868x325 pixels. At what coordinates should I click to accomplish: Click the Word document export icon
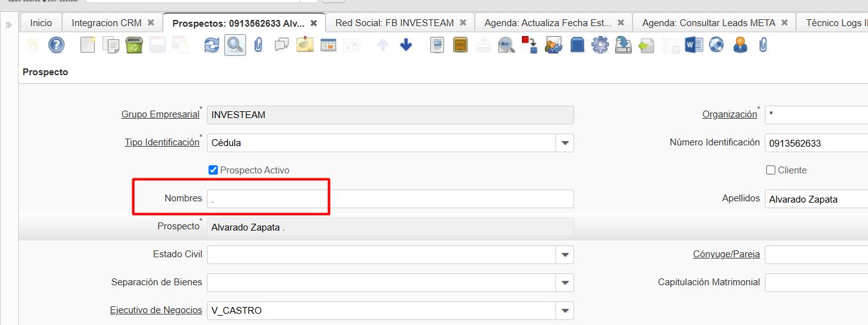click(x=693, y=45)
